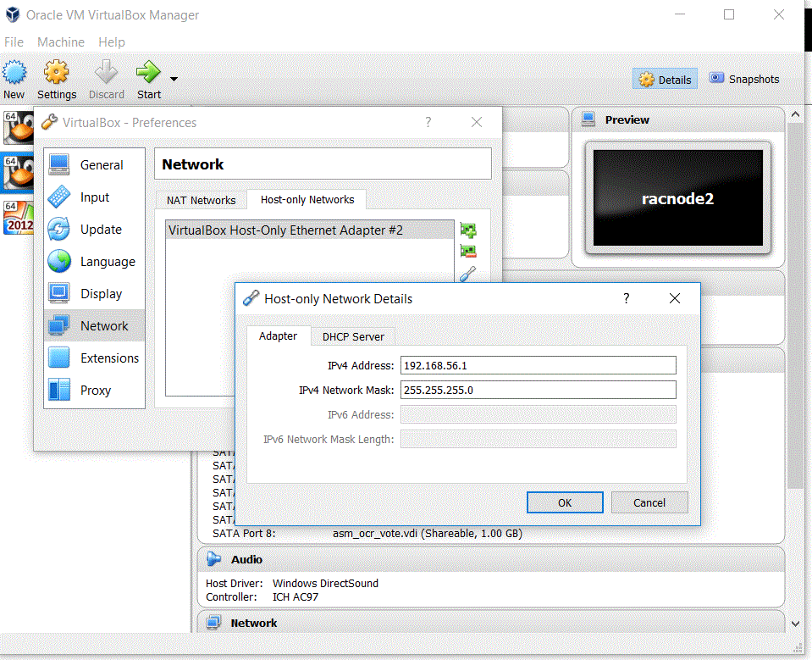Open the Machine menu
The height and width of the screenshot is (660, 812).
coord(60,42)
